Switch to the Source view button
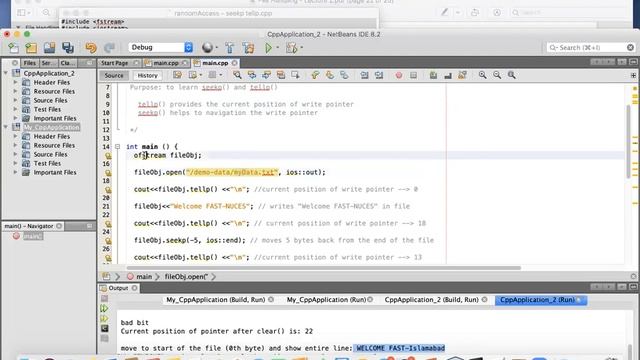This screenshot has height=360, width=640. tap(114, 76)
